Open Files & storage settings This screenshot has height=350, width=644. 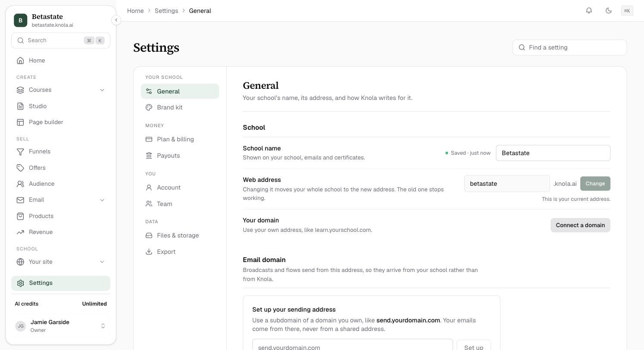click(x=180, y=235)
